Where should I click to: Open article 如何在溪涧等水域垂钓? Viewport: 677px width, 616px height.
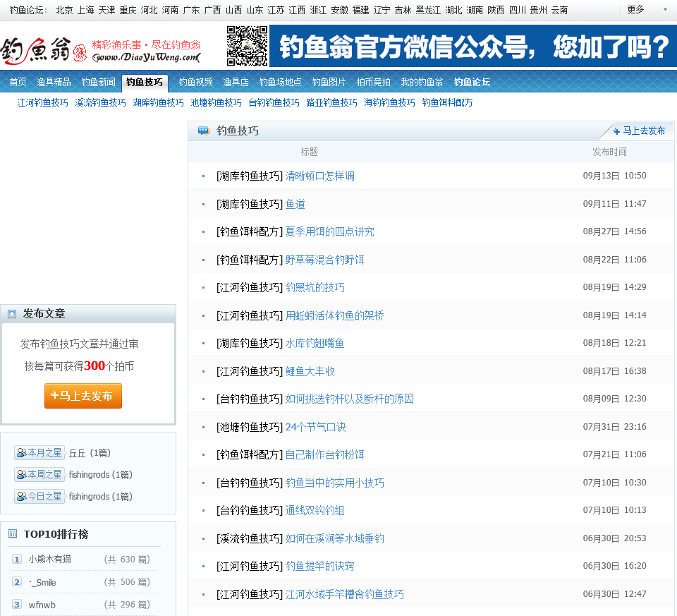334,538
